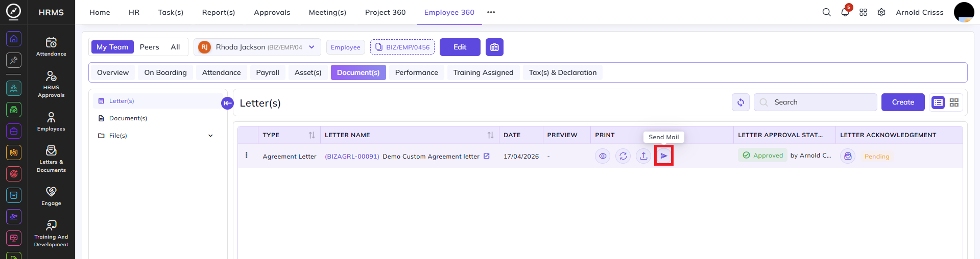Image resolution: width=980 pixels, height=259 pixels.
Task: Click the pin icon in the app rail
Action: 14,60
